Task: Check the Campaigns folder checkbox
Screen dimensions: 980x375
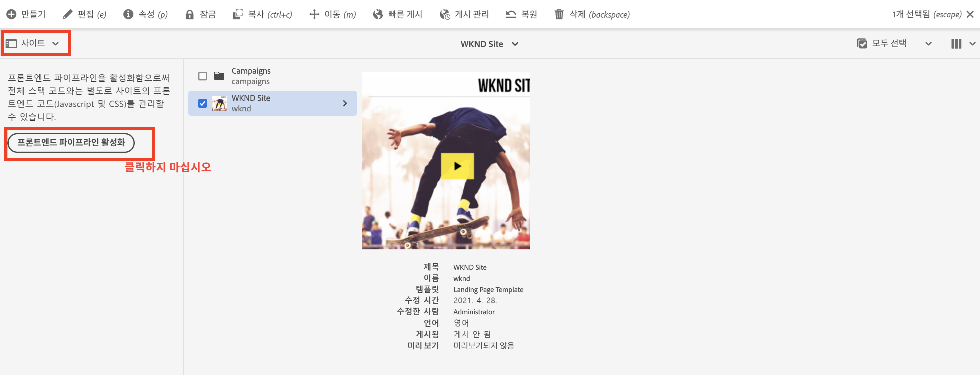Action: click(x=202, y=76)
